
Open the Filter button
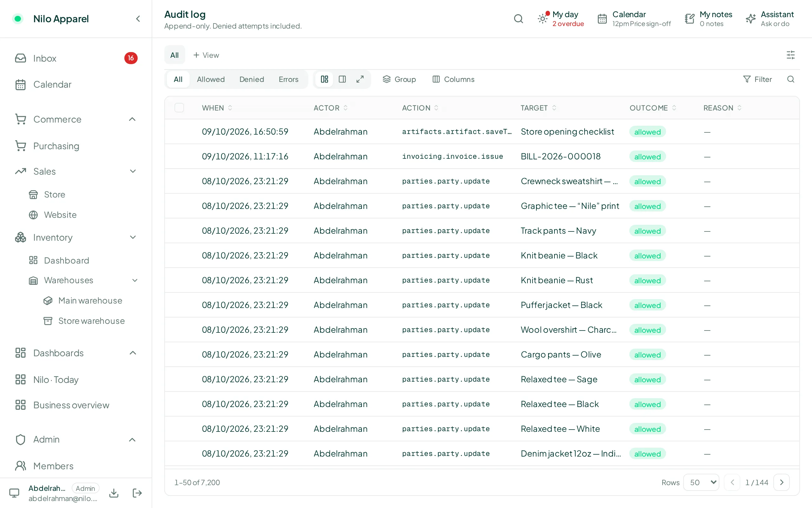click(758, 79)
